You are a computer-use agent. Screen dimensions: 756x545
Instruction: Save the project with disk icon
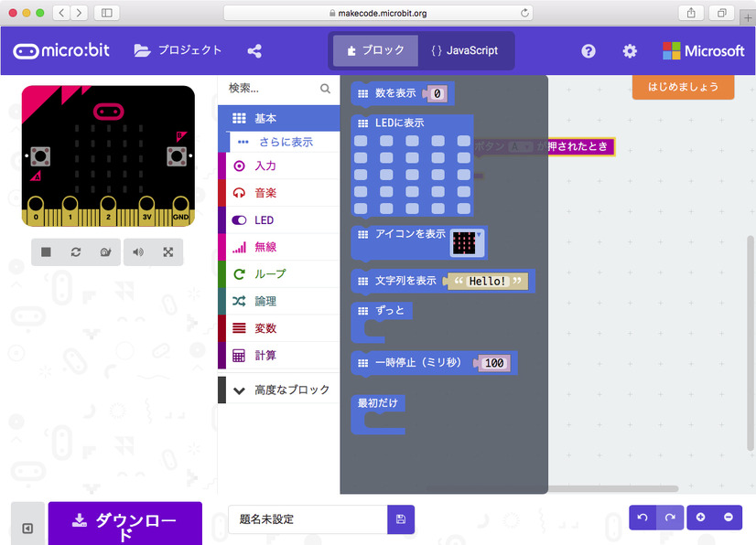pos(401,519)
